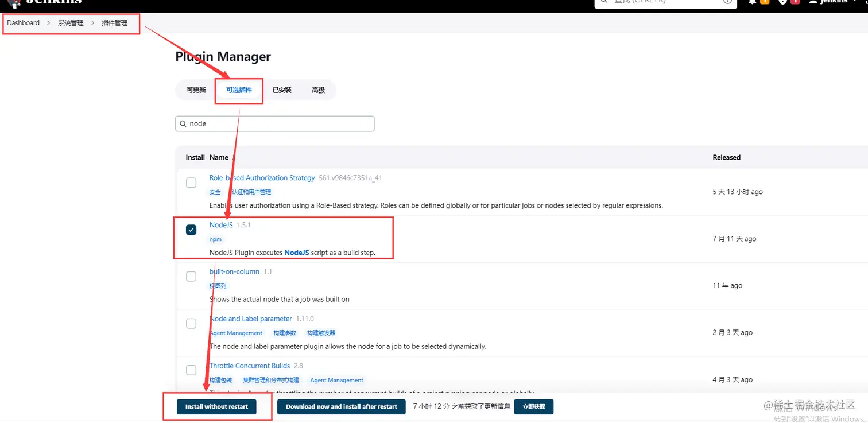Open the Throttle Concurrent Builds link
Screen dimensions: 868x423
coord(250,366)
